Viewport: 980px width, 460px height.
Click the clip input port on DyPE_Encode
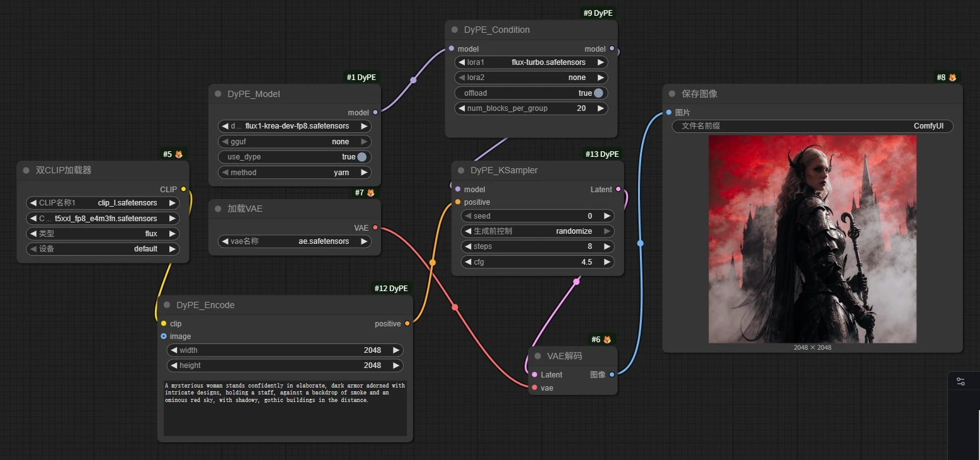(x=164, y=323)
